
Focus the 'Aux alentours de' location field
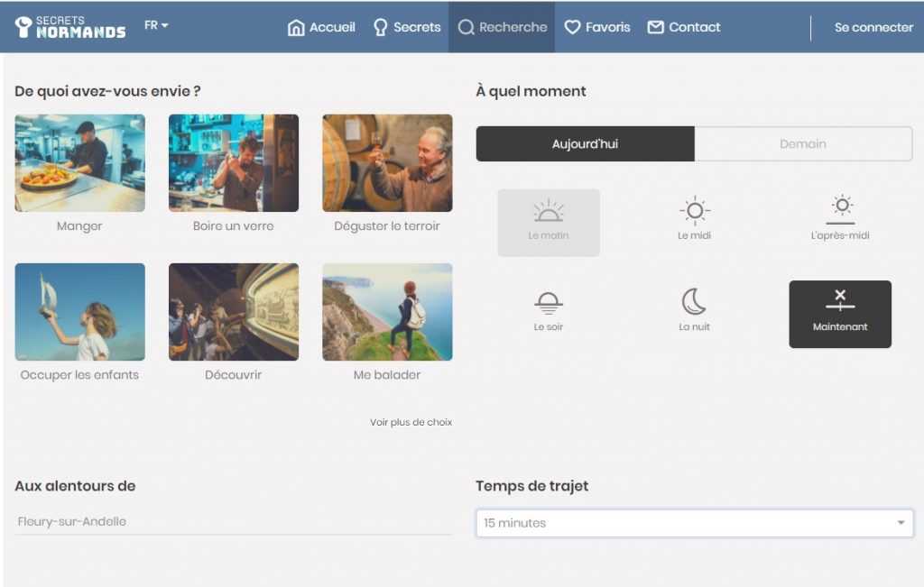233,521
